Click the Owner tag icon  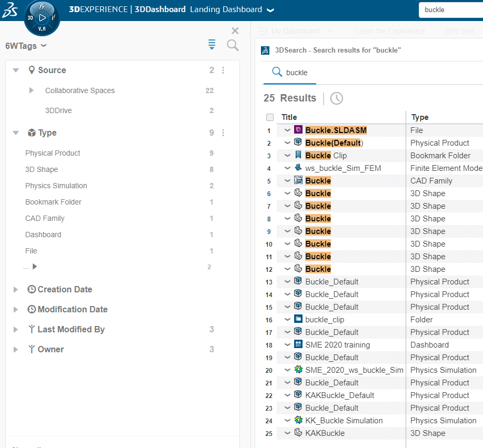(x=32, y=349)
